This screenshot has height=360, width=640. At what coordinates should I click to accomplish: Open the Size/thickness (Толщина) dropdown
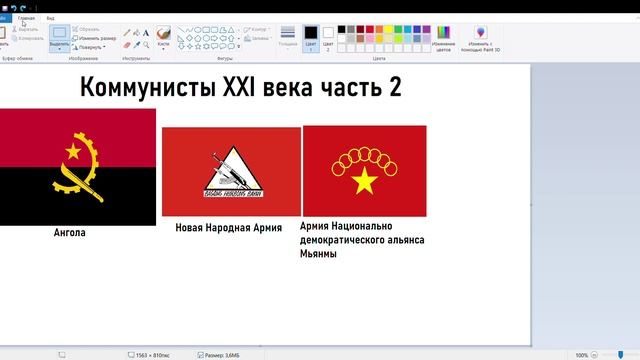(x=288, y=38)
